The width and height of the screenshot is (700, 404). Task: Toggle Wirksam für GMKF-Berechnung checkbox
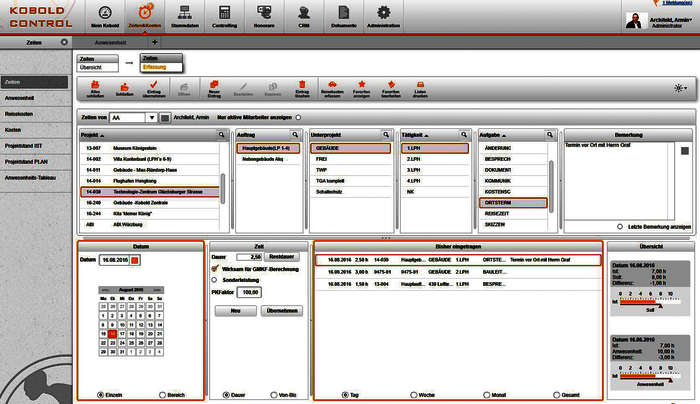click(x=215, y=269)
